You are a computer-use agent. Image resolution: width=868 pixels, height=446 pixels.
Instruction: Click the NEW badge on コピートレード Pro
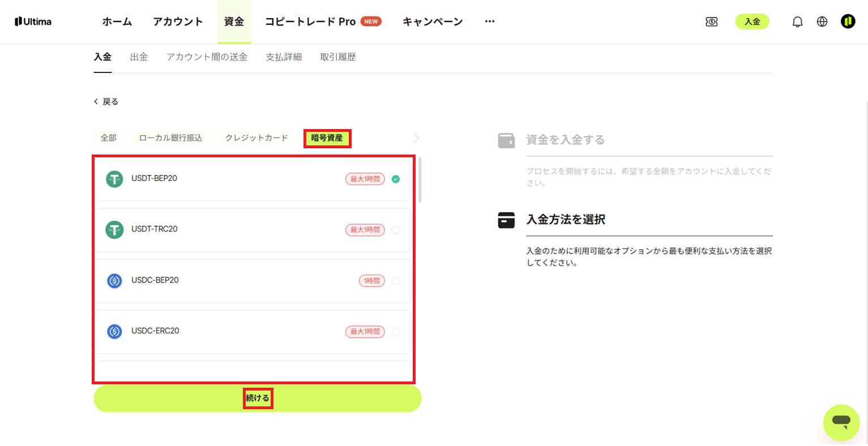[x=371, y=22]
